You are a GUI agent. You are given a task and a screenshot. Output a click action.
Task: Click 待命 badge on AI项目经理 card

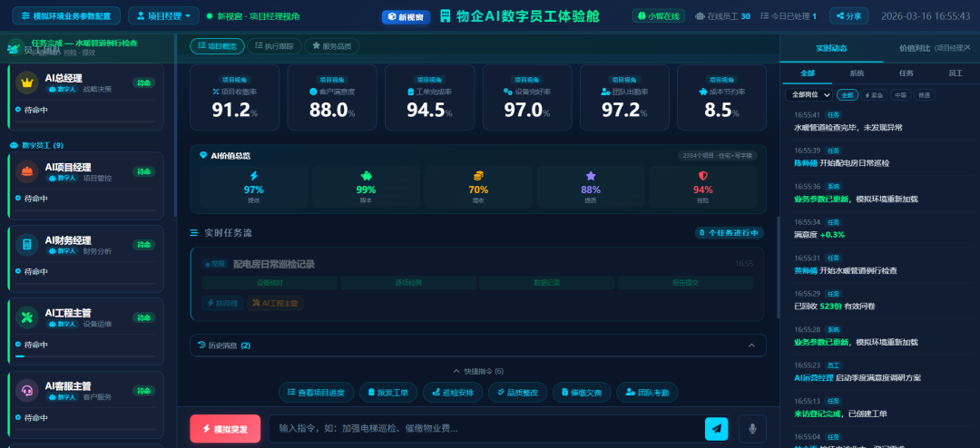pyautogui.click(x=143, y=171)
